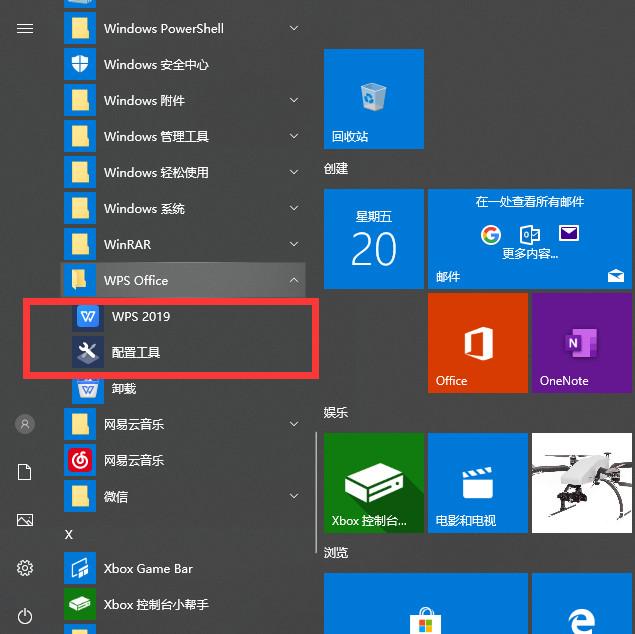Viewport: 635px width, 634px height.
Task: Expand the WinRAR folder chevron
Action: (294, 244)
